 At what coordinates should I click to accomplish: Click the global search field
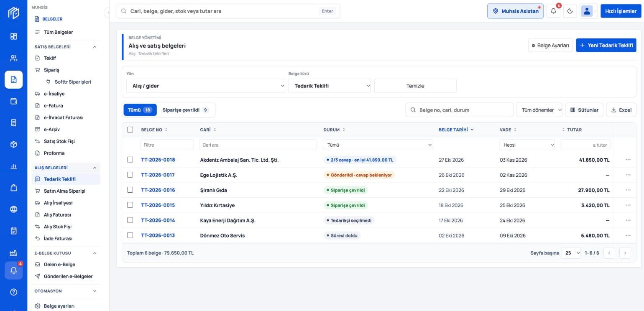(x=228, y=11)
